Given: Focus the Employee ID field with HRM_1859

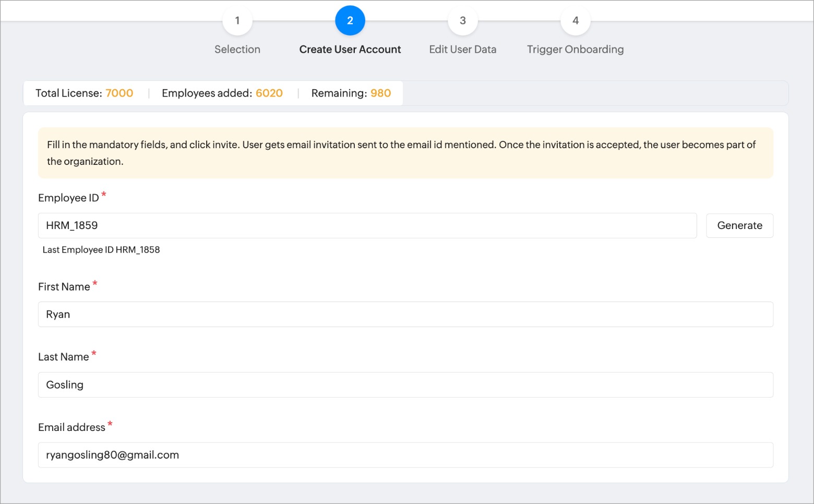Looking at the screenshot, I should pyautogui.click(x=367, y=225).
